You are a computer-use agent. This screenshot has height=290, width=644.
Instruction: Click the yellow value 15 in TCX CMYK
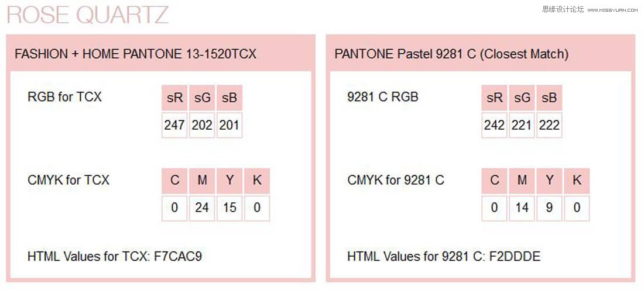pyautogui.click(x=229, y=208)
